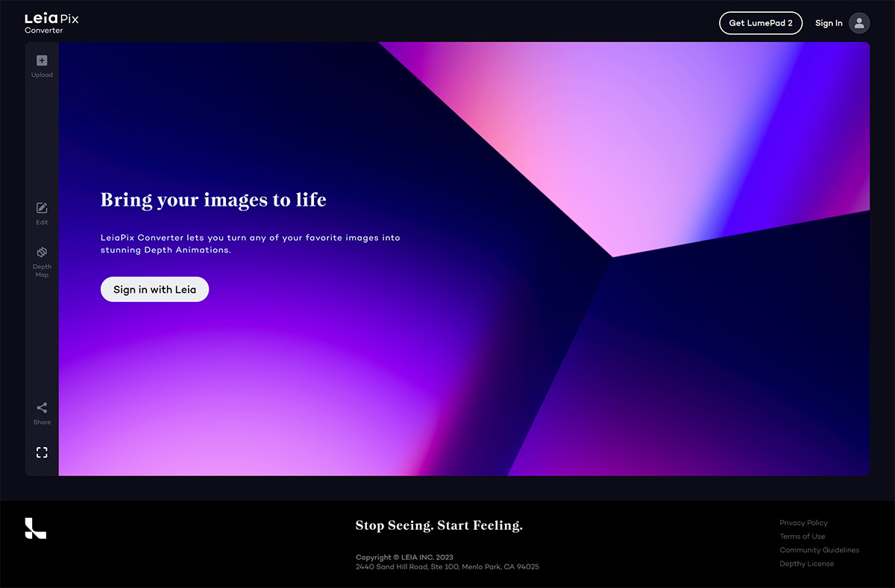895x588 pixels.
Task: View the Community Guidelines link
Action: [819, 550]
